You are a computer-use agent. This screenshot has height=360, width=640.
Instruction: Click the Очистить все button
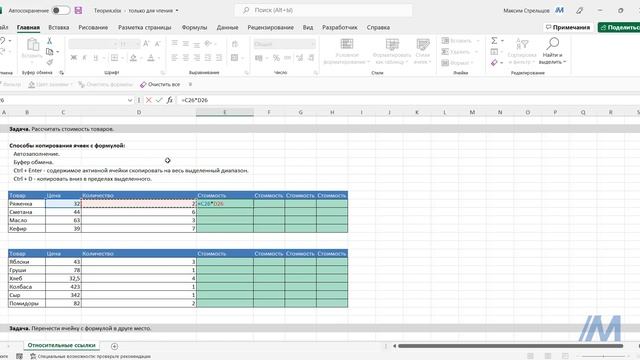(160, 84)
